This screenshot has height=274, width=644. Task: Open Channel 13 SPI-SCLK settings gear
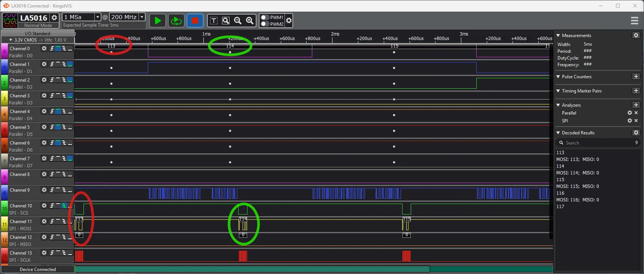tap(44, 253)
